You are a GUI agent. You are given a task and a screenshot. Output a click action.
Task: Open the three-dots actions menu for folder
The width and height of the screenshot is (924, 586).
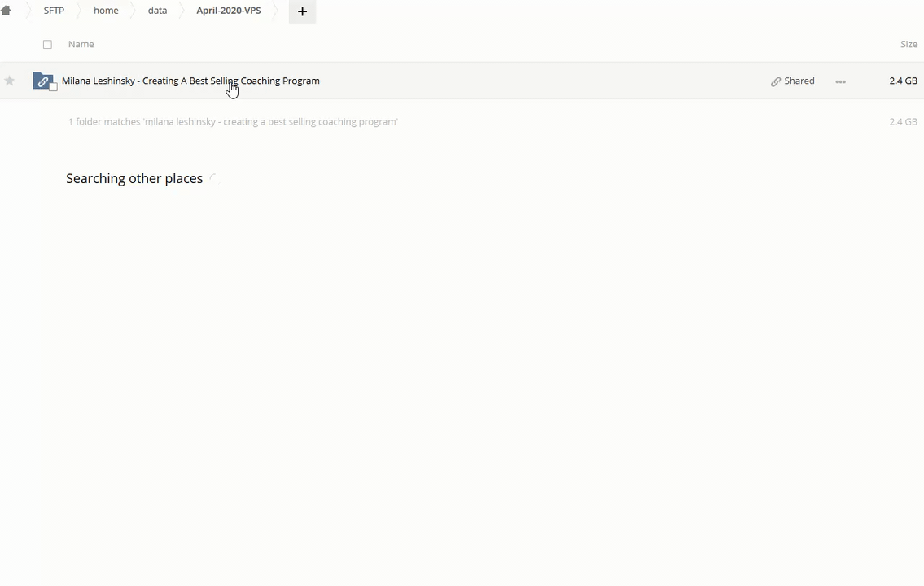[x=840, y=81]
